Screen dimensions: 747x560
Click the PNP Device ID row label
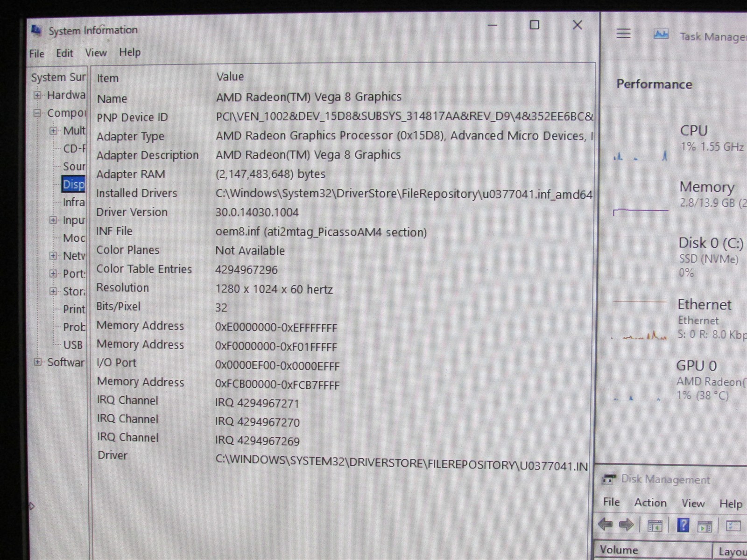(x=132, y=118)
